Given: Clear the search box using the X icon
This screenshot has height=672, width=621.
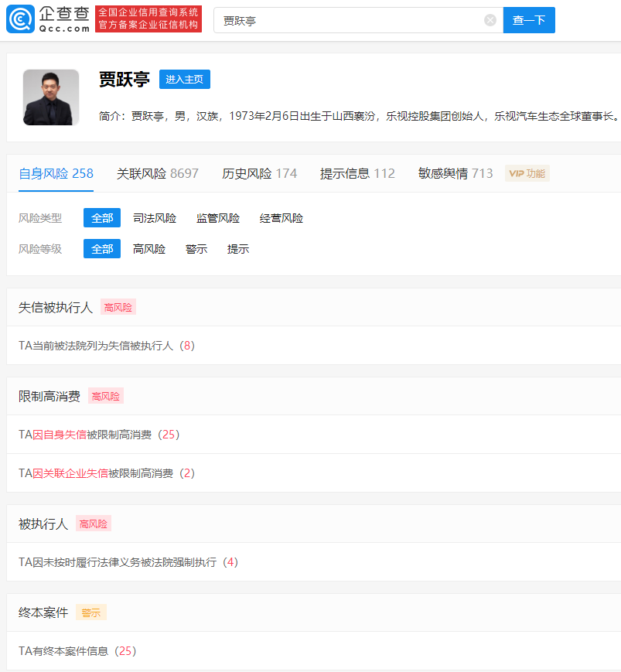Looking at the screenshot, I should coord(490,20).
